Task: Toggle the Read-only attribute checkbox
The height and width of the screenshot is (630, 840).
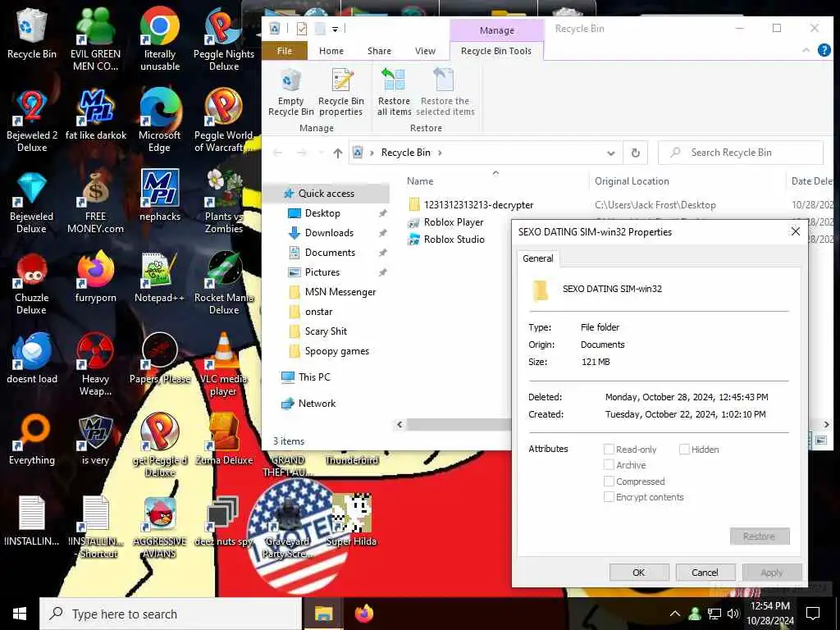Action: (609, 449)
